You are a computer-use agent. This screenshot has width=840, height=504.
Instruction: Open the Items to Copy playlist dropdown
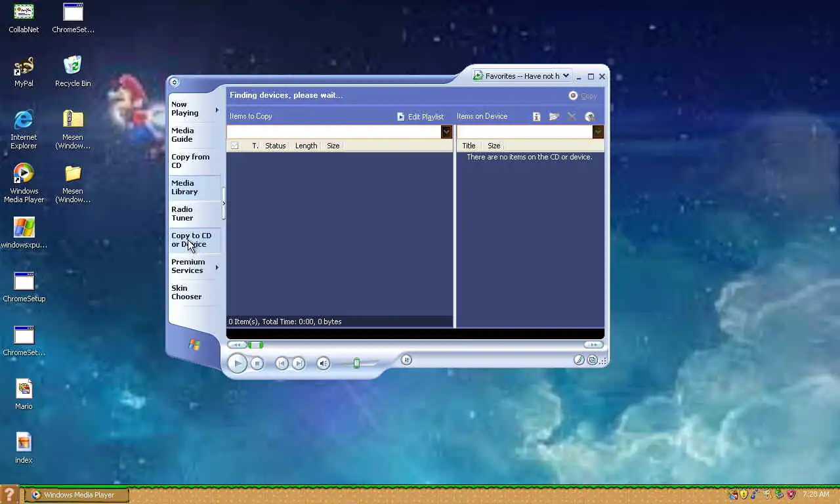click(446, 132)
